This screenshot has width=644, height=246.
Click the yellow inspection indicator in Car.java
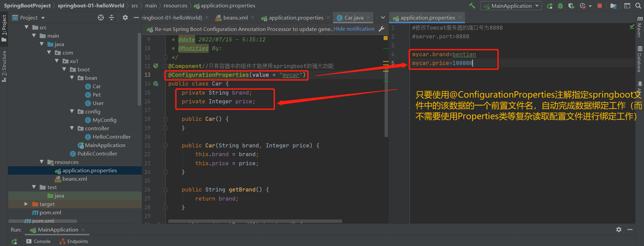[x=386, y=38]
